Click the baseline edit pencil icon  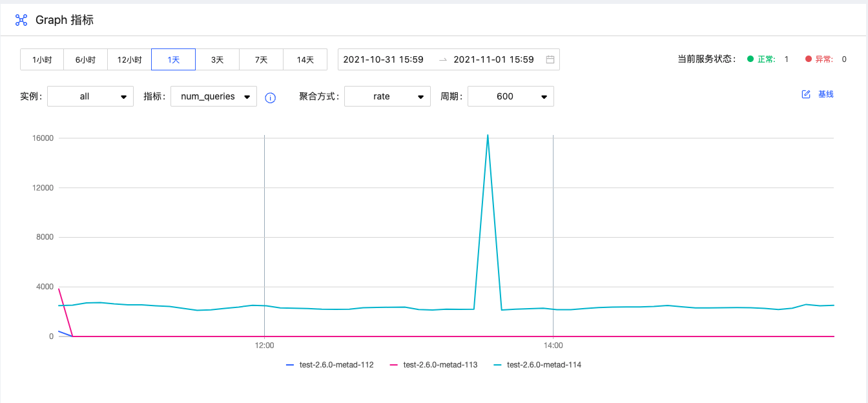point(805,94)
